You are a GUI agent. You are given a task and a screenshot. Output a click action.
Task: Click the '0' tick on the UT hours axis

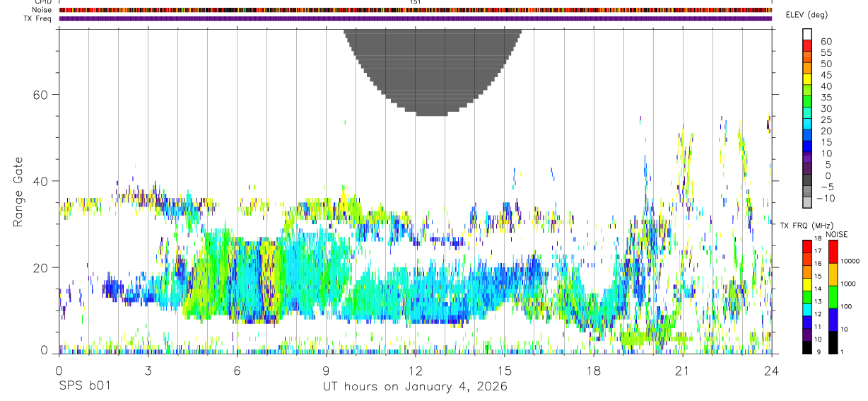(59, 371)
